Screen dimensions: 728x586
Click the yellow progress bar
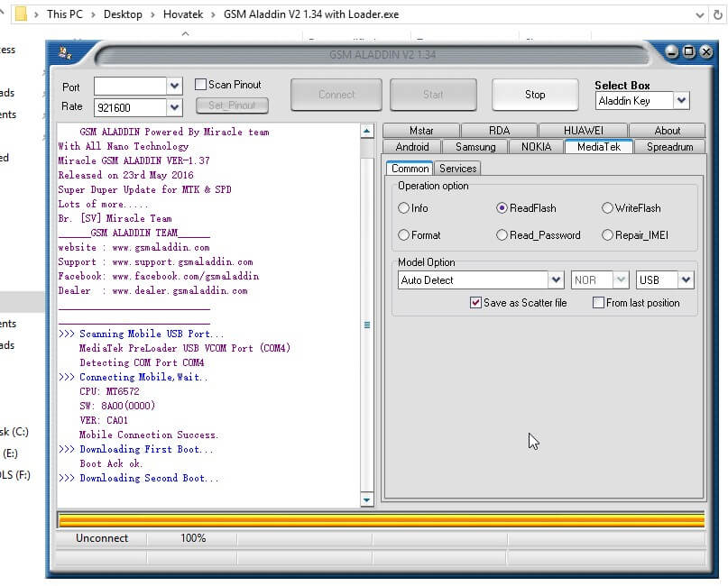(382, 520)
